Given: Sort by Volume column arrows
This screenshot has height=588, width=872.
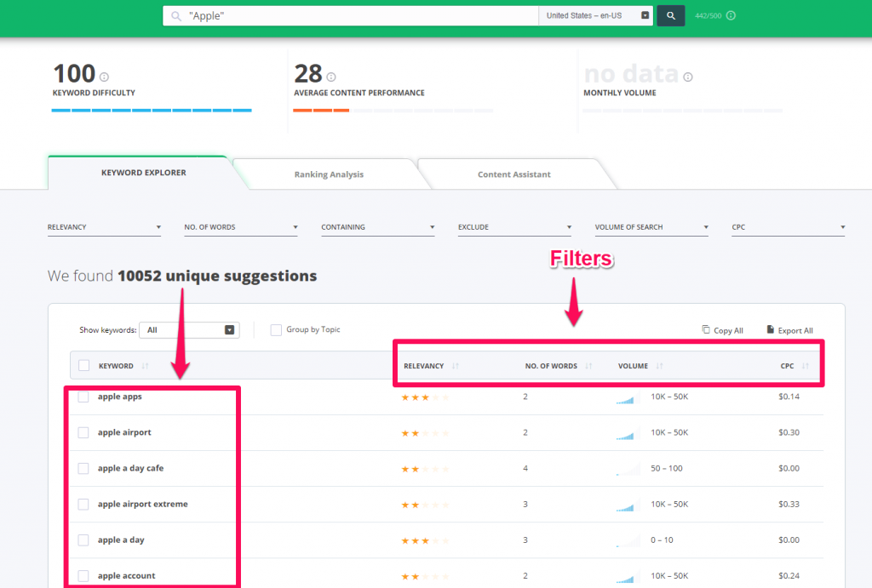Looking at the screenshot, I should click(660, 366).
